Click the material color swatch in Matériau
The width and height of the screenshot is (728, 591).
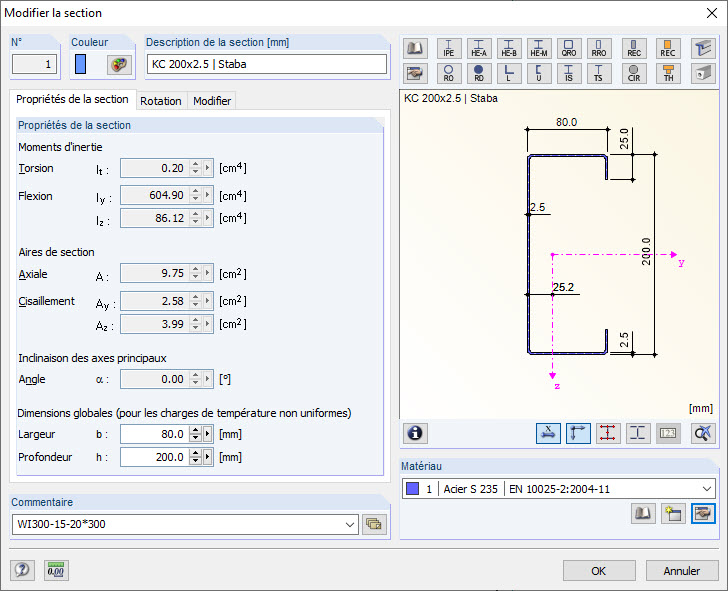(412, 489)
